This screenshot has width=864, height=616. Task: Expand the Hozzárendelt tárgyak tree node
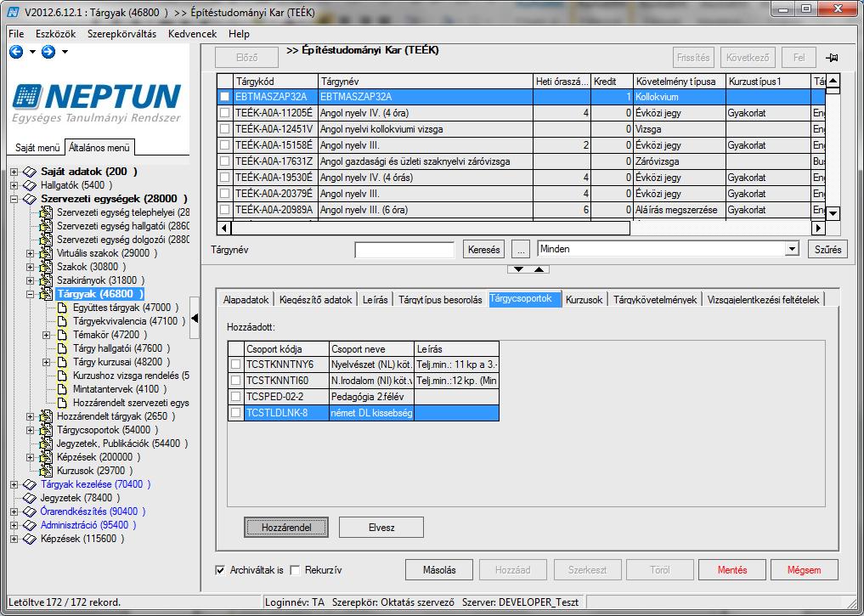tap(31, 416)
